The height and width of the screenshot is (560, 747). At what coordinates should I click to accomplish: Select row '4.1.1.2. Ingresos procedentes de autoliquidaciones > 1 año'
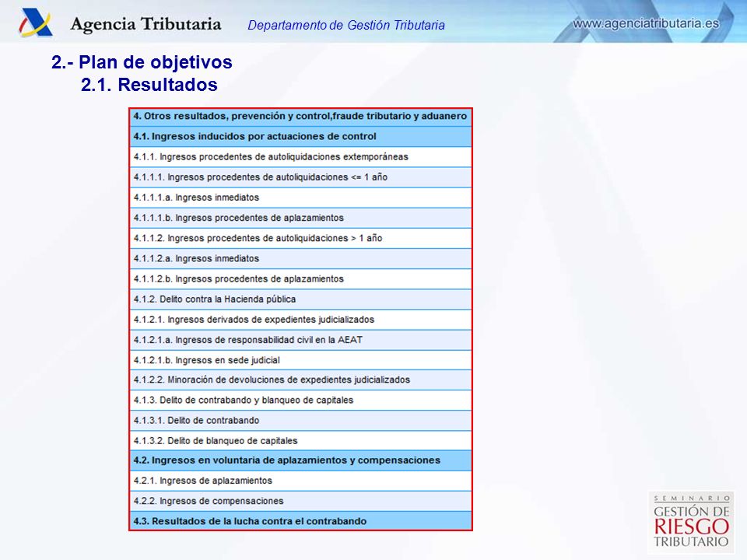point(300,238)
